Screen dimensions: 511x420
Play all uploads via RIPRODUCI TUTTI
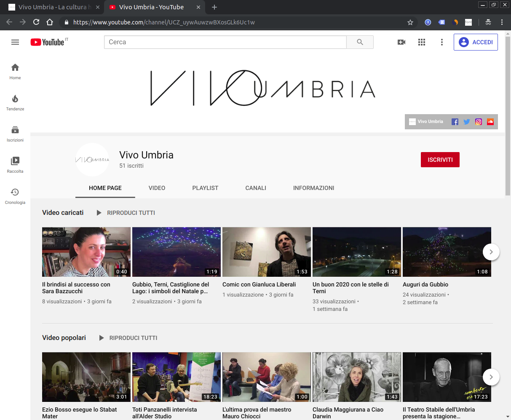(x=126, y=213)
